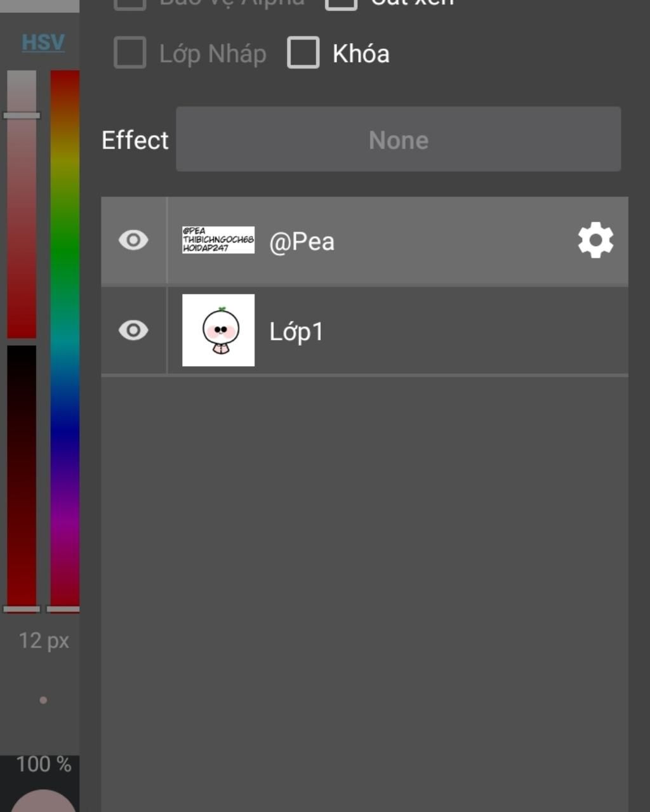Select the Lớp1 character thumbnail
Viewport: 650px width, 812px height.
click(x=218, y=330)
